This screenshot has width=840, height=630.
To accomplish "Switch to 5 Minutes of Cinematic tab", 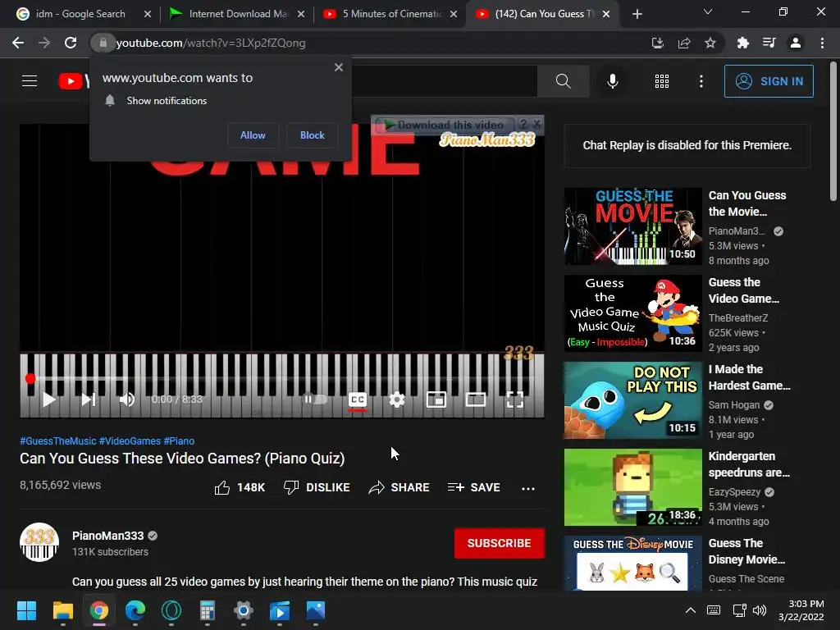I will click(x=391, y=14).
